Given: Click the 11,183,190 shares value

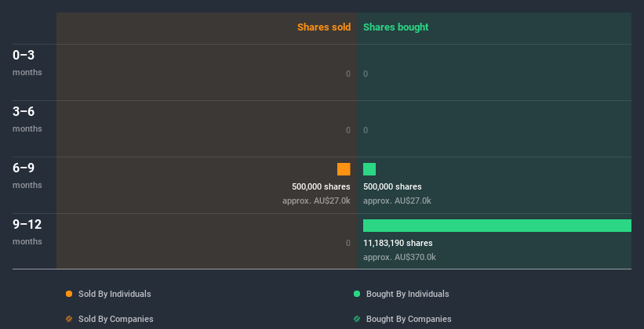Looking at the screenshot, I should tap(398, 243).
